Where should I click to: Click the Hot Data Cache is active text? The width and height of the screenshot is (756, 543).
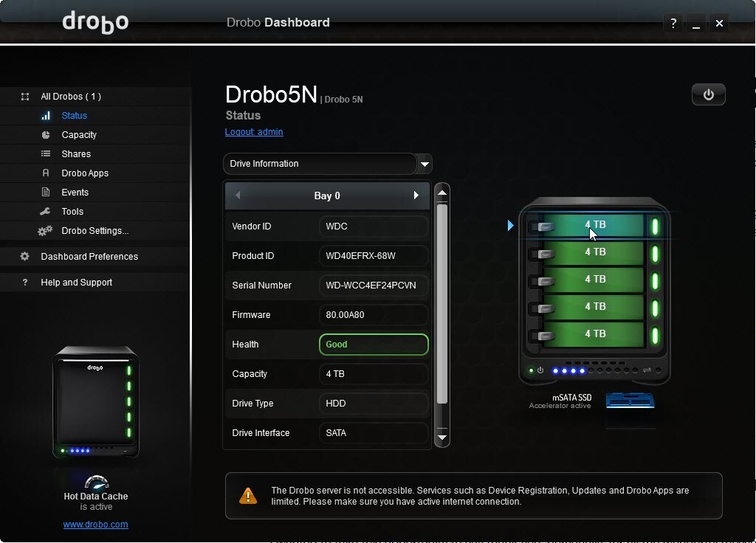point(96,501)
